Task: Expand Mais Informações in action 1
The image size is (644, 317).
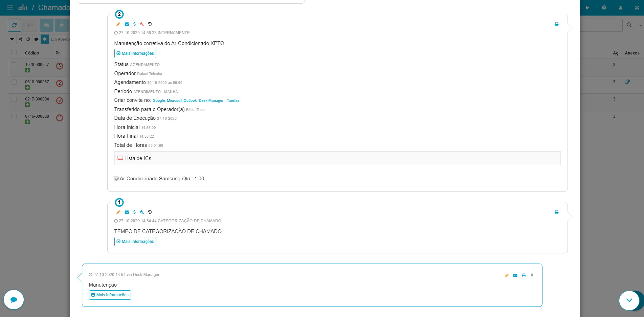Action: tap(135, 242)
